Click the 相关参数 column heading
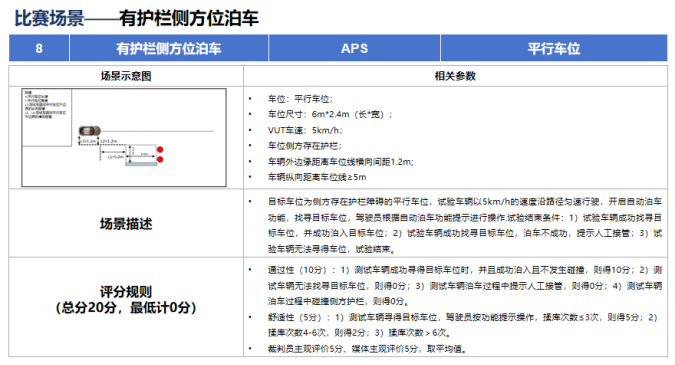The width and height of the screenshot is (675, 365). coord(455,76)
